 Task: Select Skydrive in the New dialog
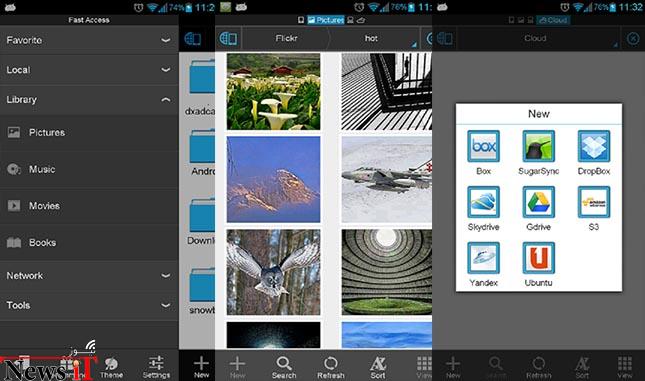[x=483, y=202]
